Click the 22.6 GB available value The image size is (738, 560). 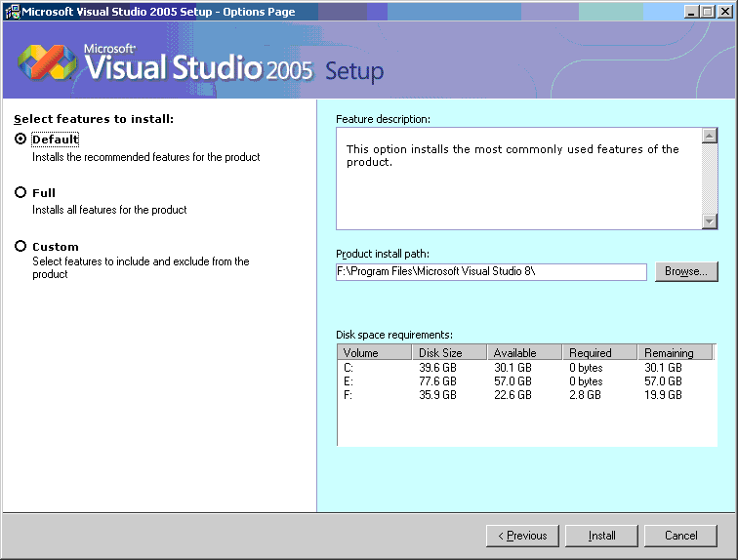(x=513, y=394)
